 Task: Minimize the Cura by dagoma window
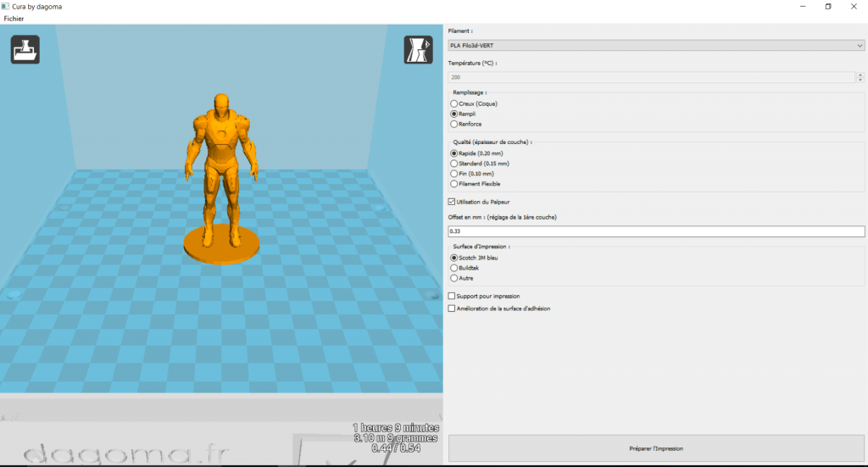point(802,6)
